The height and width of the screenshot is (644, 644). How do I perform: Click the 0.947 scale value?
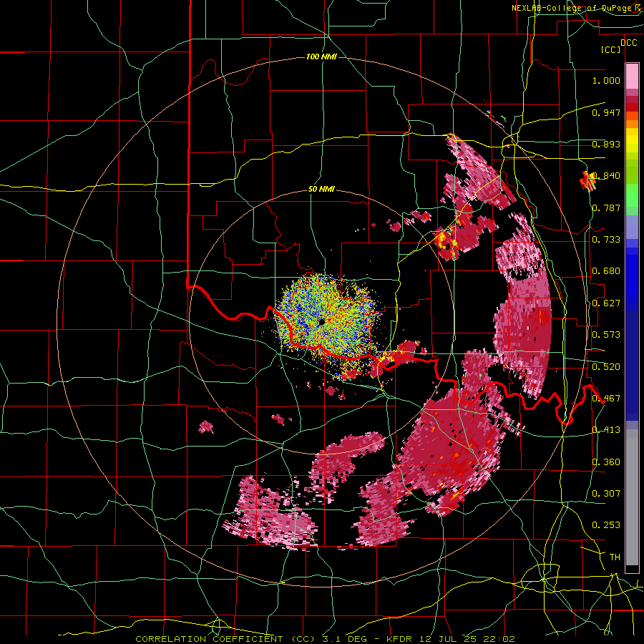pos(606,112)
